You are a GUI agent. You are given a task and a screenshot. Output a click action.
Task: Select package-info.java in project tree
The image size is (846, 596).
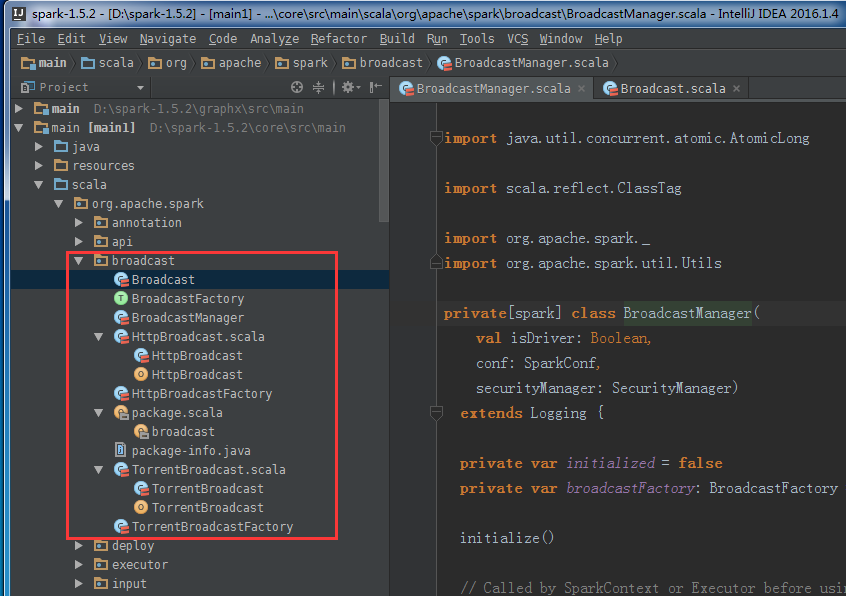point(191,450)
